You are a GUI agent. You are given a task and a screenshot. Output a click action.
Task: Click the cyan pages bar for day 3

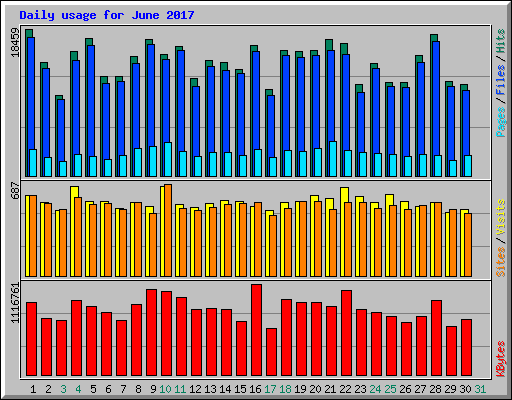pos(63,169)
